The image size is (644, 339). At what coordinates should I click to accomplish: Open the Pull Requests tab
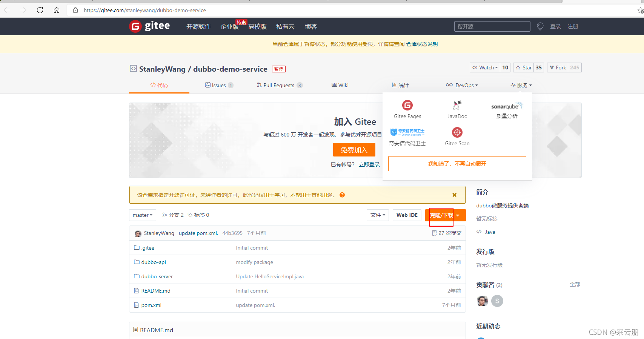(x=280, y=85)
